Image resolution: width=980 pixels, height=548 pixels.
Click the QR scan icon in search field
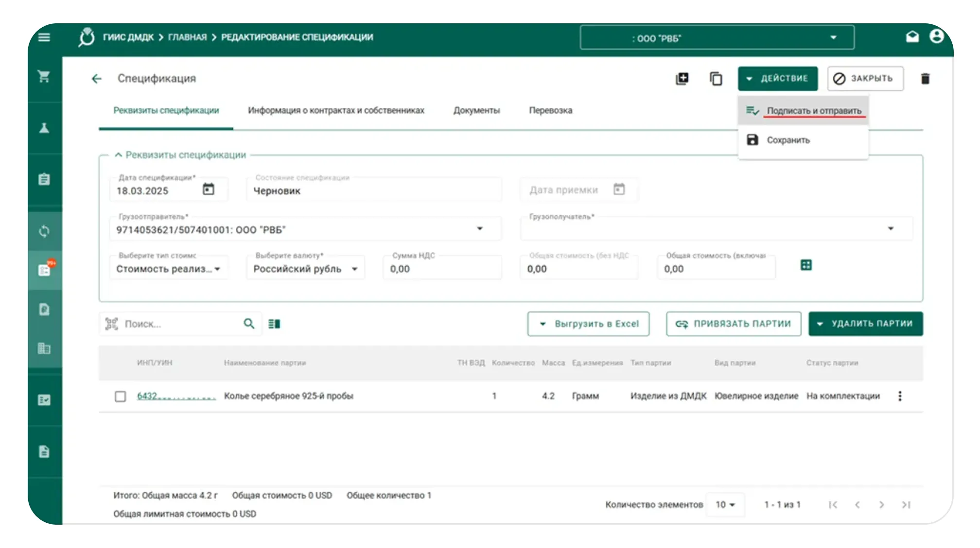click(x=112, y=324)
